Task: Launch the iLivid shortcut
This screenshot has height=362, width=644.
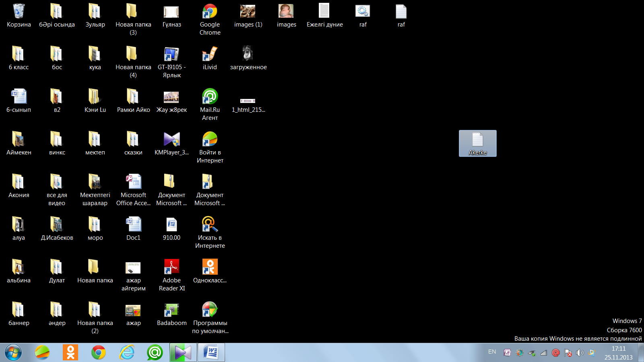Action: click(x=210, y=59)
